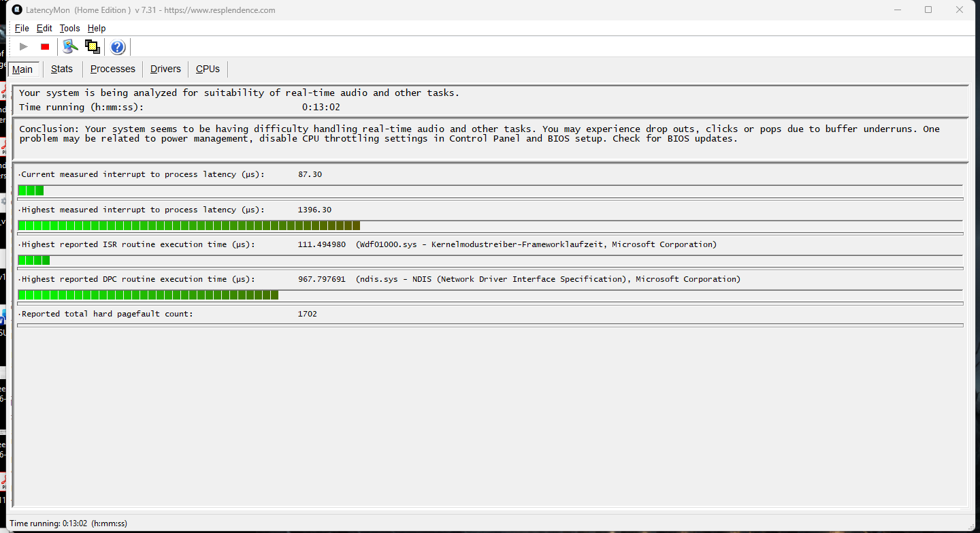Click the grayed-out Start monitor play icon
The height and width of the screenshot is (533, 980).
[24, 47]
